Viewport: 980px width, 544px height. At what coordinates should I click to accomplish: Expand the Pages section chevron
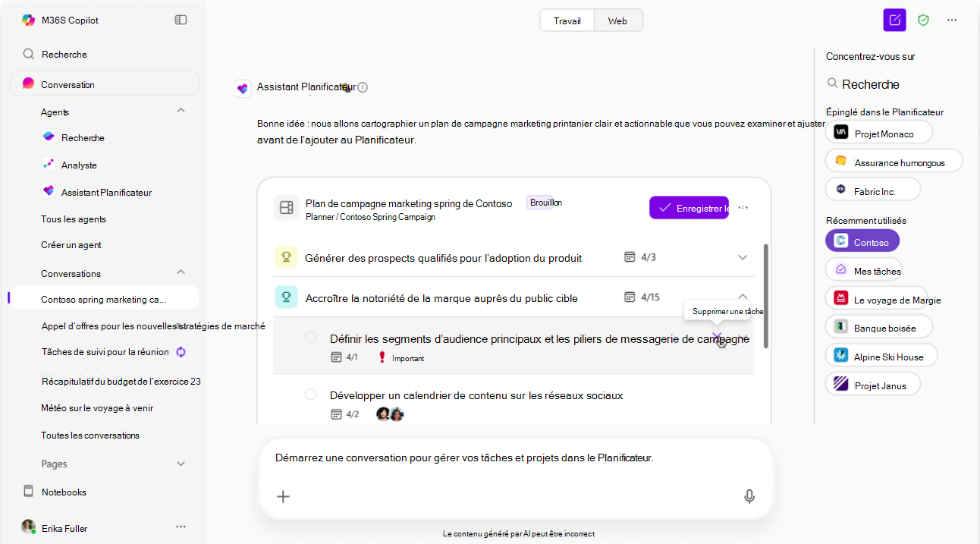pos(181,464)
